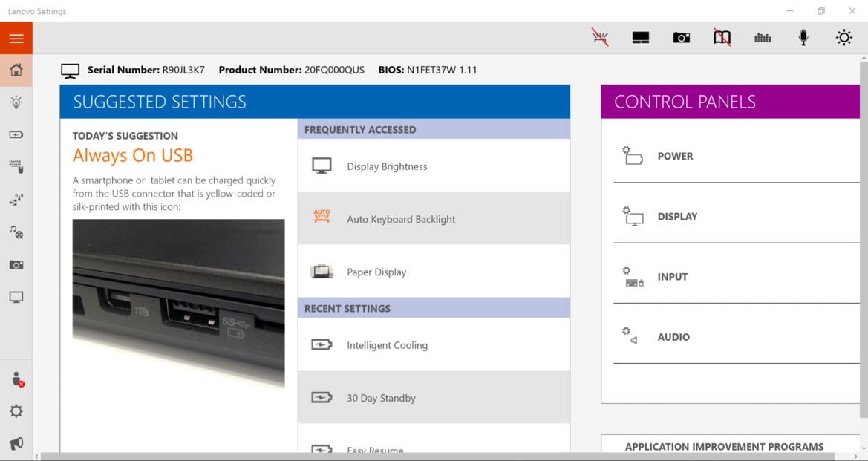Open the lightbulb suggestions sidebar icon
868x461 pixels.
point(16,102)
